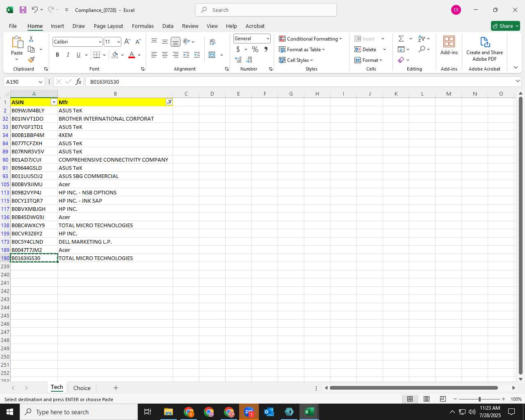The height and width of the screenshot is (420, 525).
Task: Switch to the Insert tab
Action: pos(57,26)
